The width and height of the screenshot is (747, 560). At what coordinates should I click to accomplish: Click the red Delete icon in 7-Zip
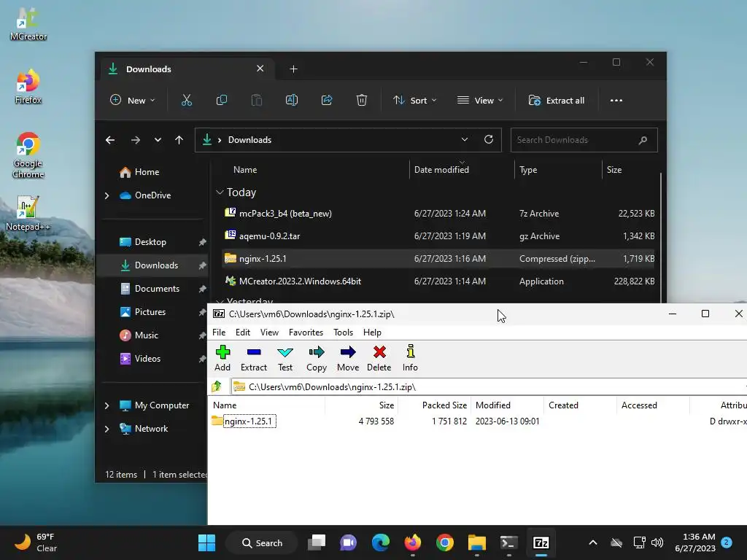(379, 357)
